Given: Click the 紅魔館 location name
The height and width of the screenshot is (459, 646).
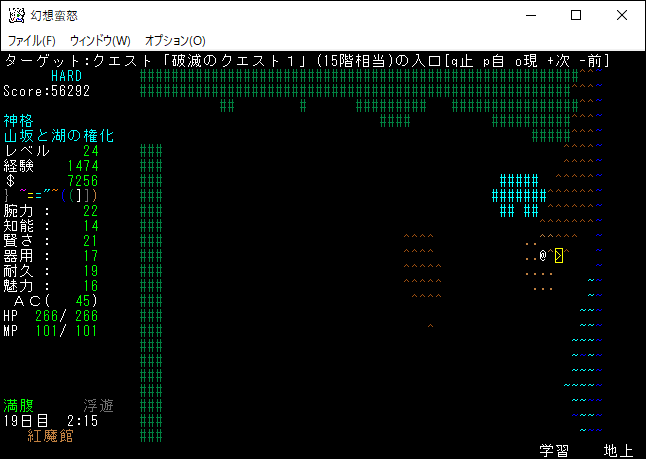Looking at the screenshot, I should point(51,435).
